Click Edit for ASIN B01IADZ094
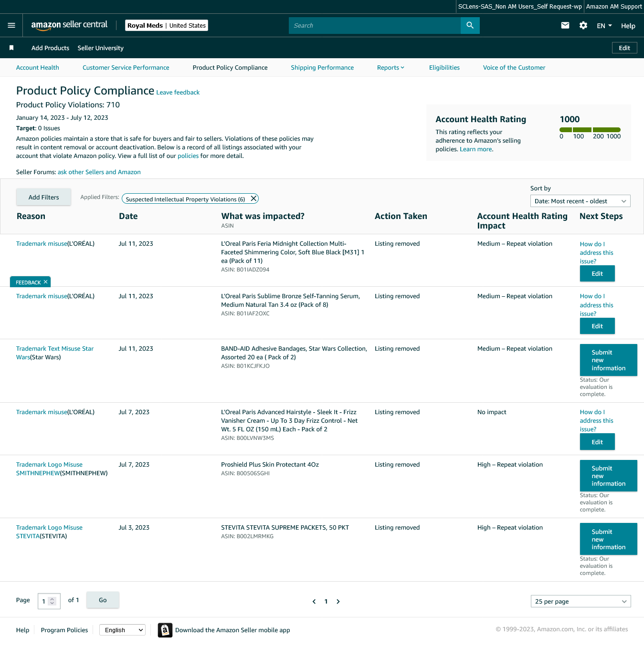This screenshot has width=644, height=657. tap(597, 273)
